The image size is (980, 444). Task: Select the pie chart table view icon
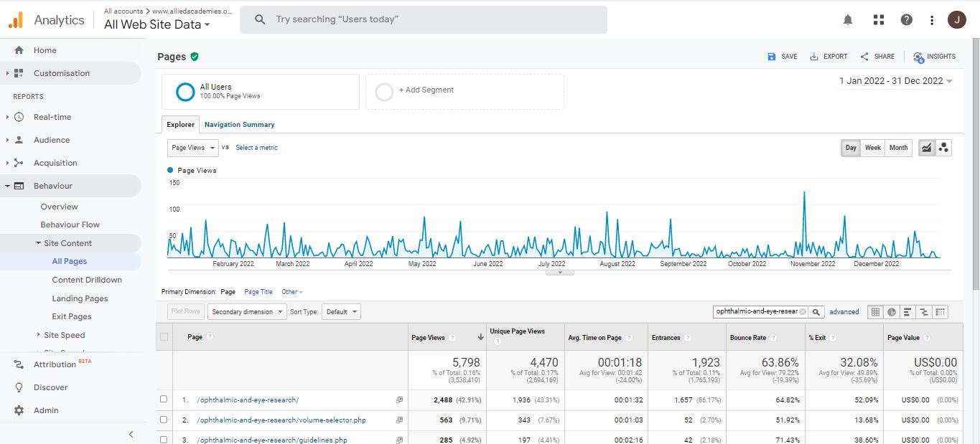pyautogui.click(x=891, y=312)
